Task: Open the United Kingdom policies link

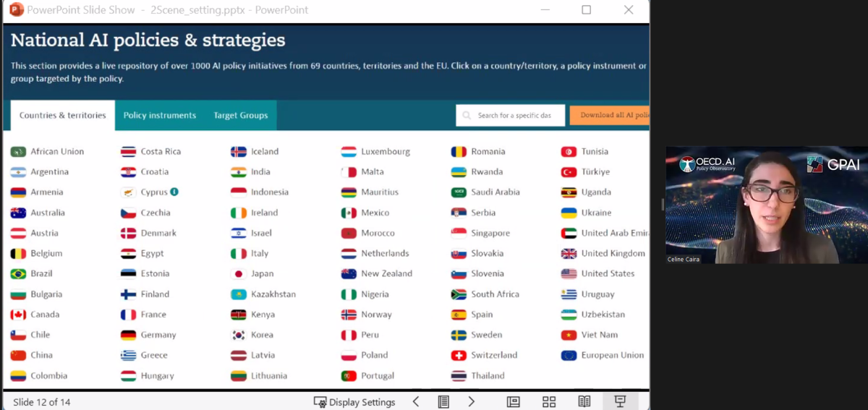Action: click(x=613, y=254)
